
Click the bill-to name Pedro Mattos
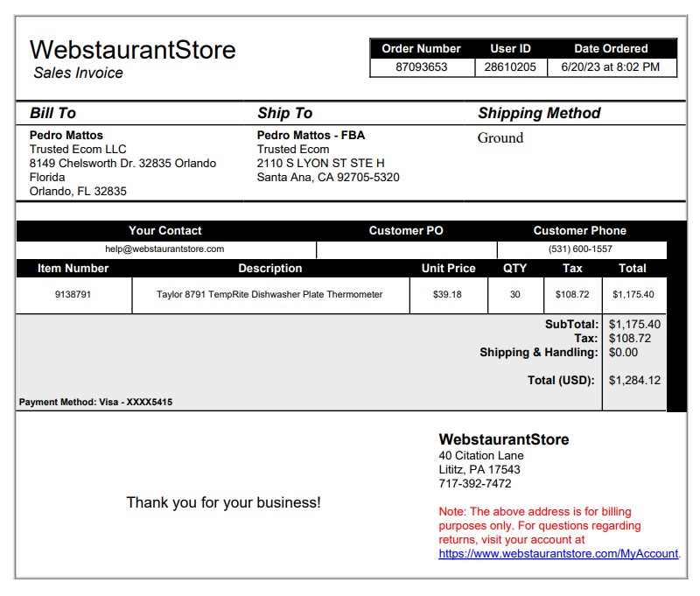point(66,136)
